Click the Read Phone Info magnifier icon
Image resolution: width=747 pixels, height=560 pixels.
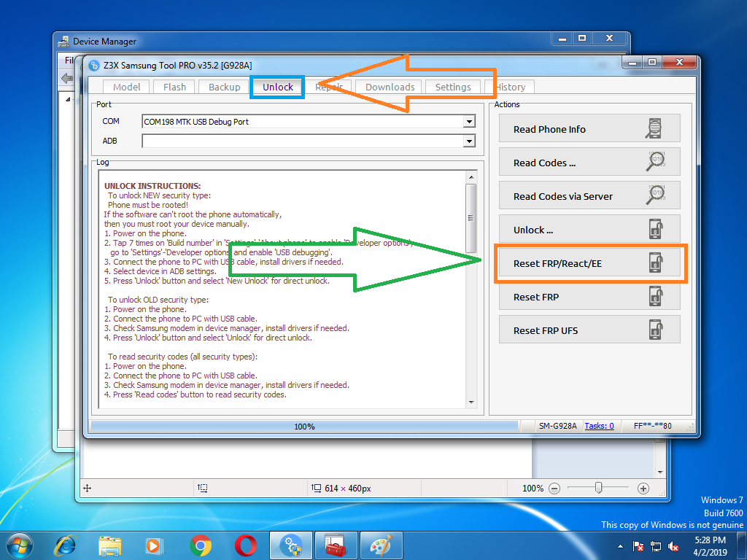(654, 128)
